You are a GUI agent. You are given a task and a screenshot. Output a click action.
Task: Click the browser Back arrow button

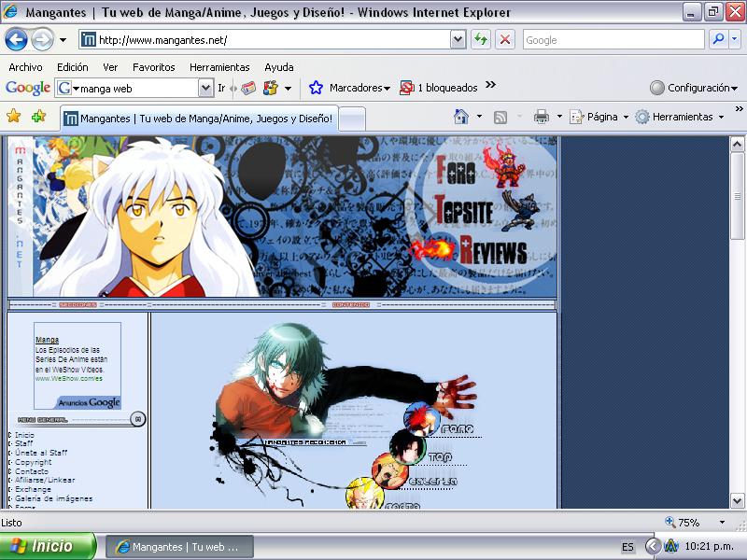tap(16, 39)
